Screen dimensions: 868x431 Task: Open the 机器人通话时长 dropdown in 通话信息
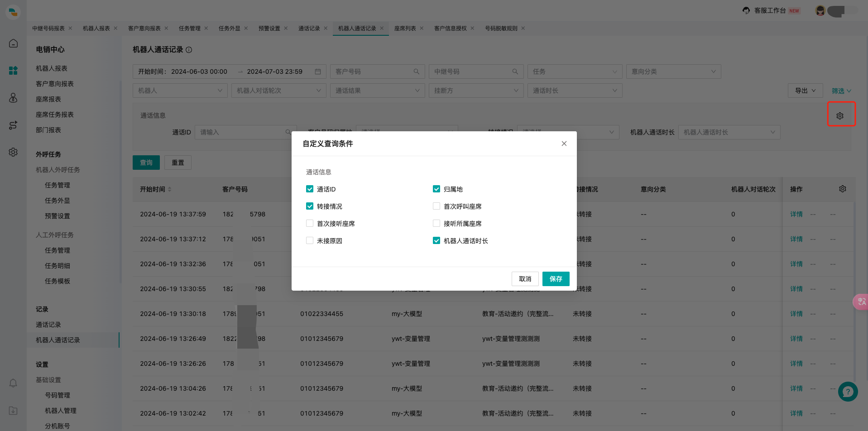(729, 132)
